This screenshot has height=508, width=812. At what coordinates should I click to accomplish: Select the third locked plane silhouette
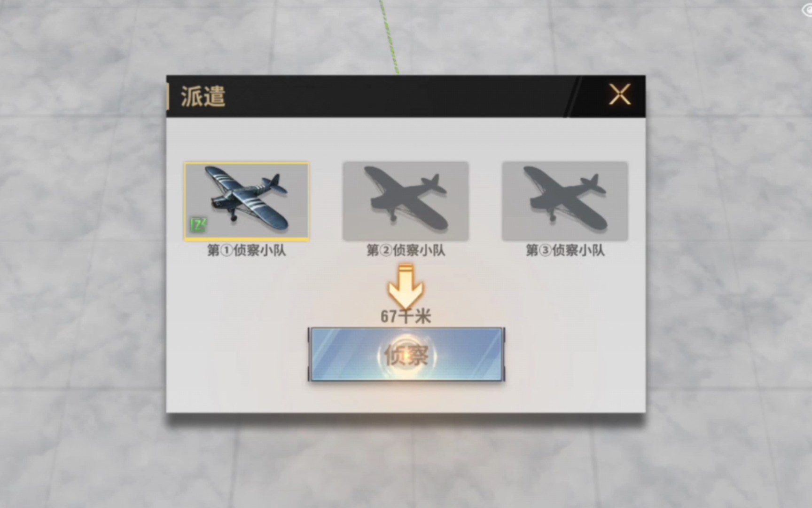pyautogui.click(x=565, y=201)
